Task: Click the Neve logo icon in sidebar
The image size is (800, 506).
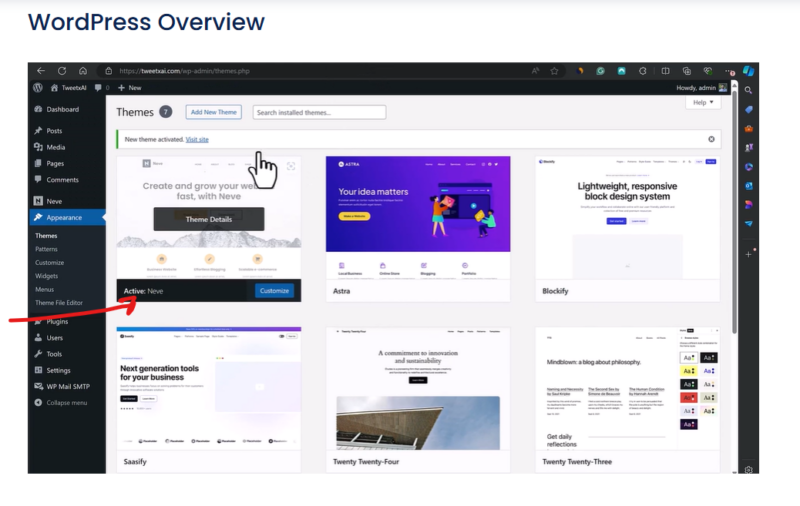Action: coord(38,201)
